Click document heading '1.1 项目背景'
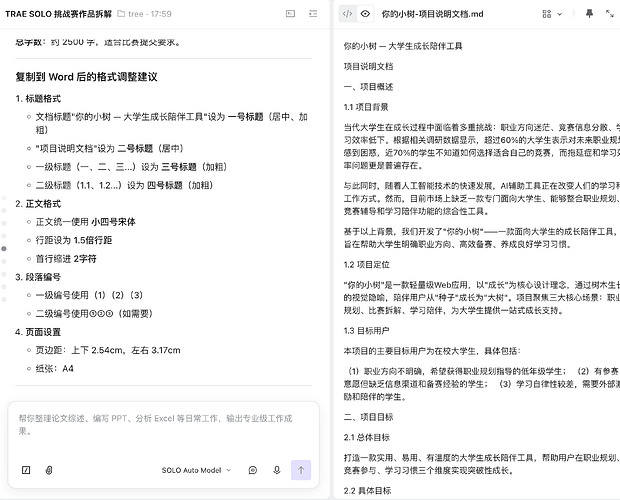Screen dimensions: 620x500 (x=366, y=107)
